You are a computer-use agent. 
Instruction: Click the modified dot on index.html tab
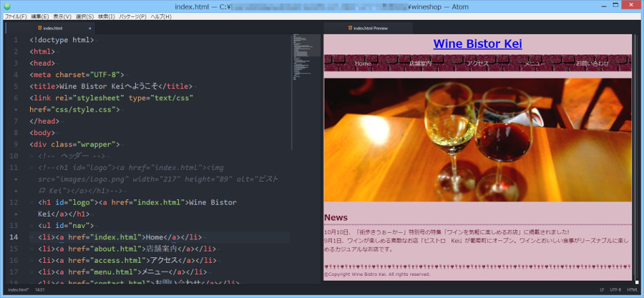[x=89, y=28]
